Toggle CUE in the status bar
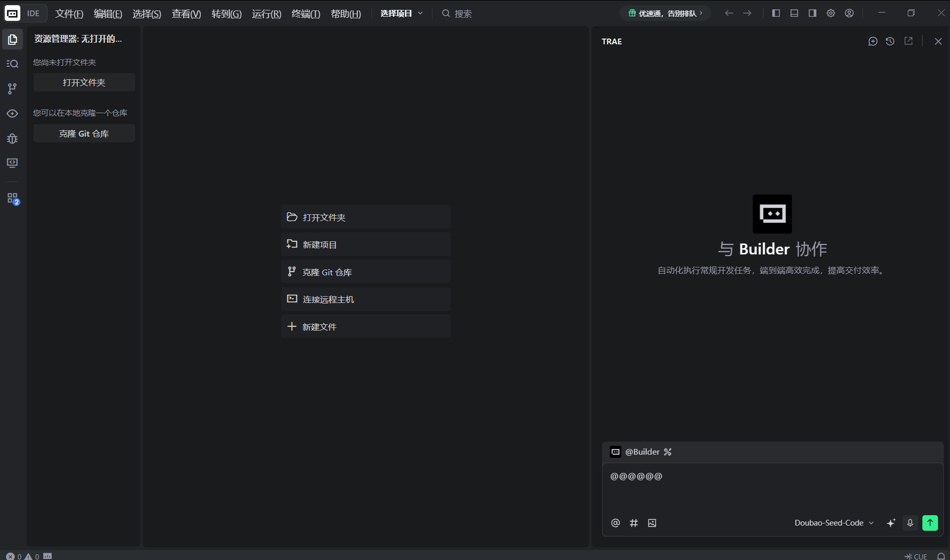The width and height of the screenshot is (950, 560). 916,556
